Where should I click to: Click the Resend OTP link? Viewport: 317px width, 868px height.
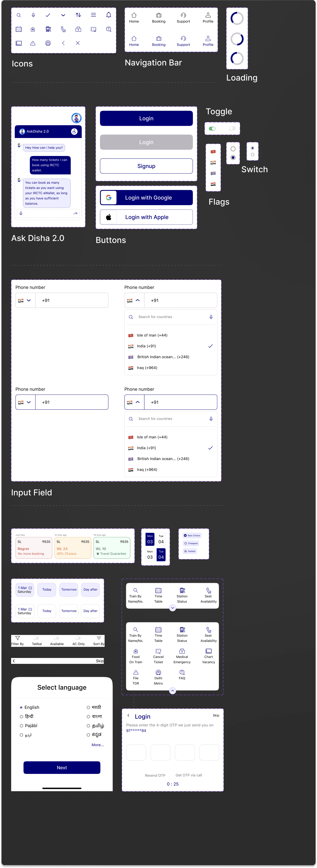[155, 775]
